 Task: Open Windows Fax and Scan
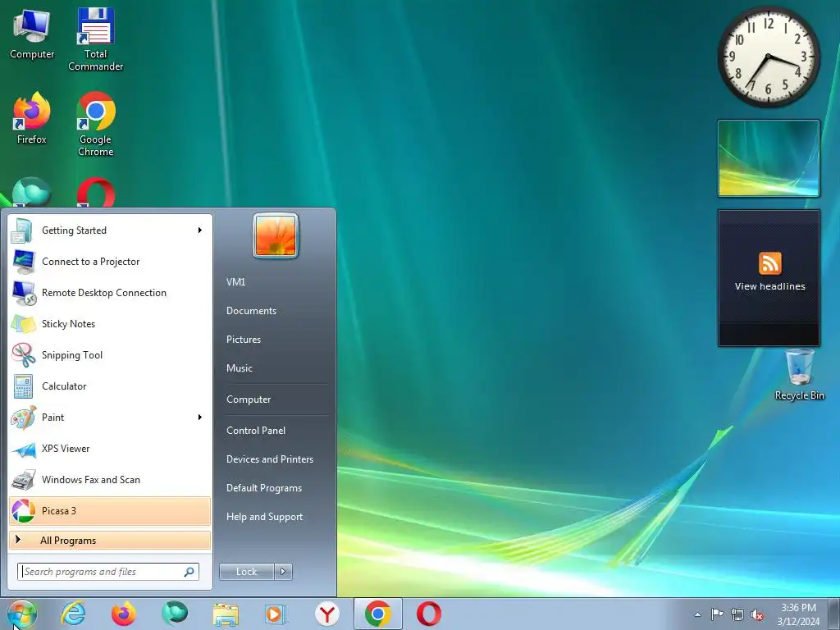[110, 479]
